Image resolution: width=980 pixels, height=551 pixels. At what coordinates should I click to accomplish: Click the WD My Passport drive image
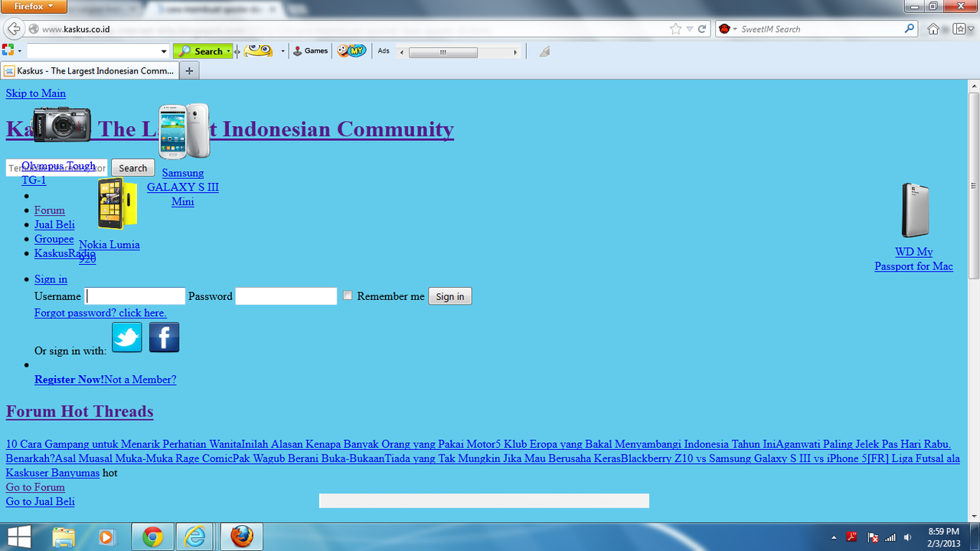point(915,210)
